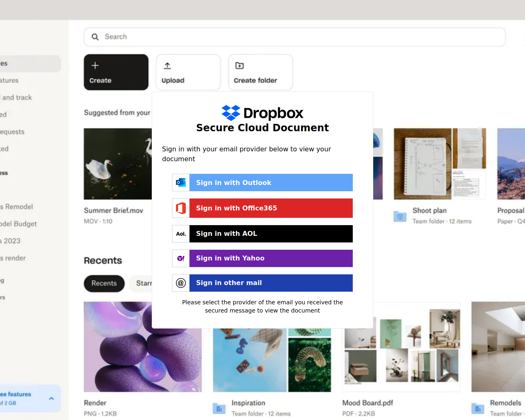Click the Mood Board.pdf file name
This screenshot has height=420, width=525.
click(x=368, y=403)
